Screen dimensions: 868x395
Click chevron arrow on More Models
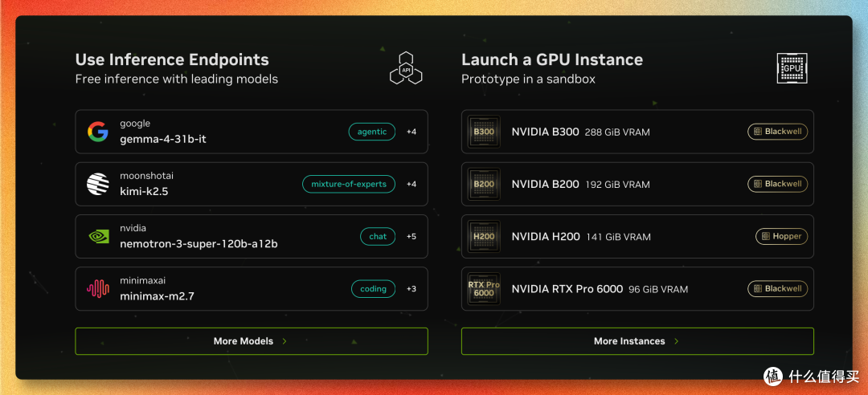pos(285,341)
